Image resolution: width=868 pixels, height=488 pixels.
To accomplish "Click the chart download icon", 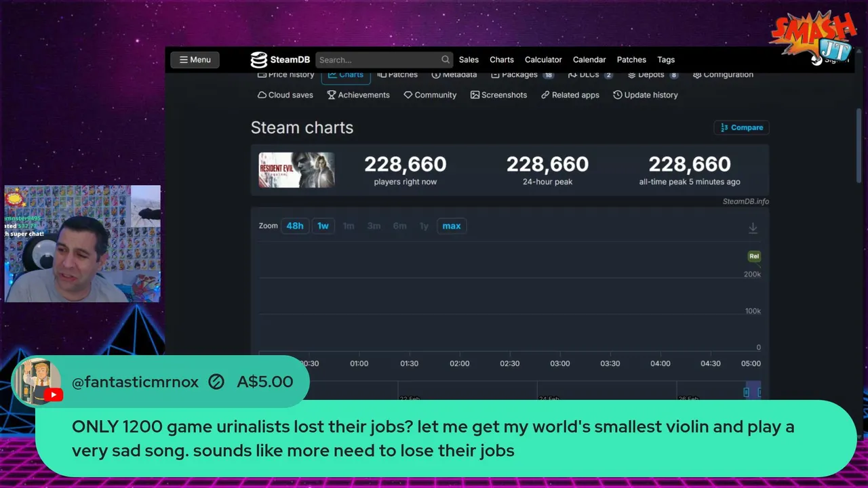I will pyautogui.click(x=753, y=228).
